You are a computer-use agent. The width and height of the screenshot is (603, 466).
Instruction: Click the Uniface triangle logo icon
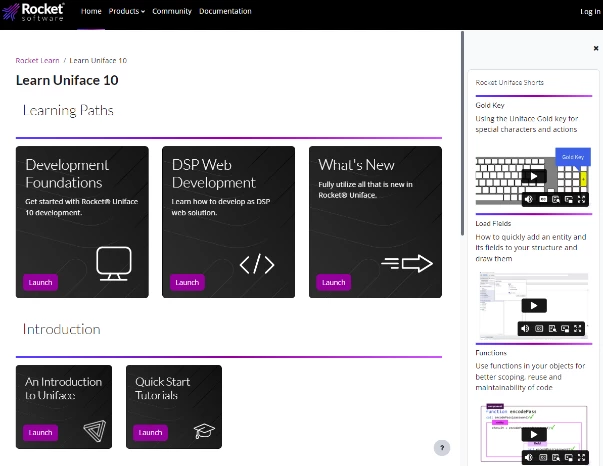pyautogui.click(x=95, y=431)
